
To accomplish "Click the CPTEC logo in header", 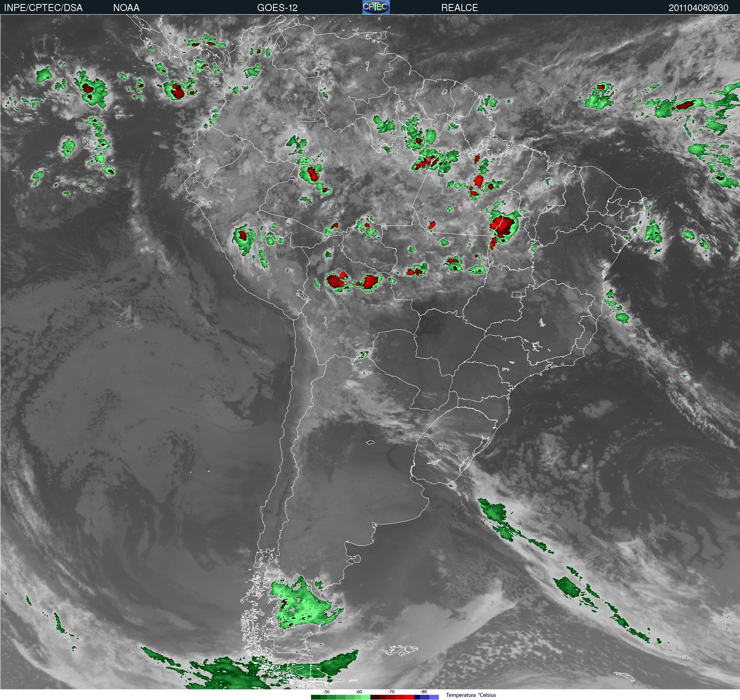I will (376, 7).
